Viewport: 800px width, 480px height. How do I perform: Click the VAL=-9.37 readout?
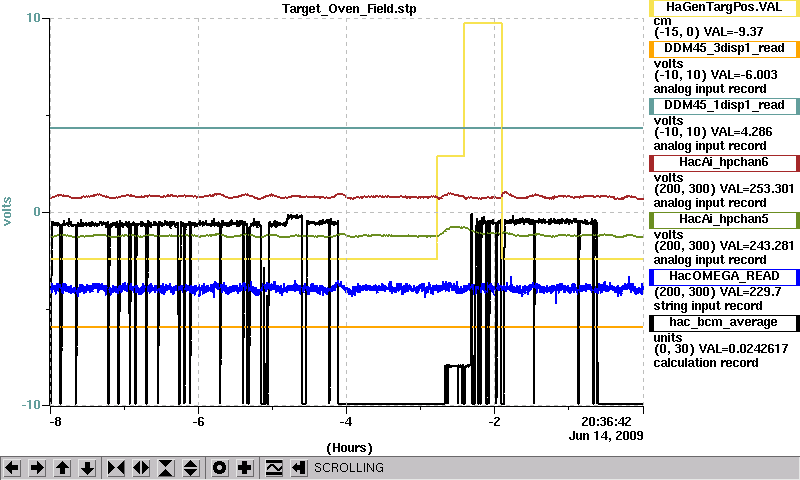[733, 32]
